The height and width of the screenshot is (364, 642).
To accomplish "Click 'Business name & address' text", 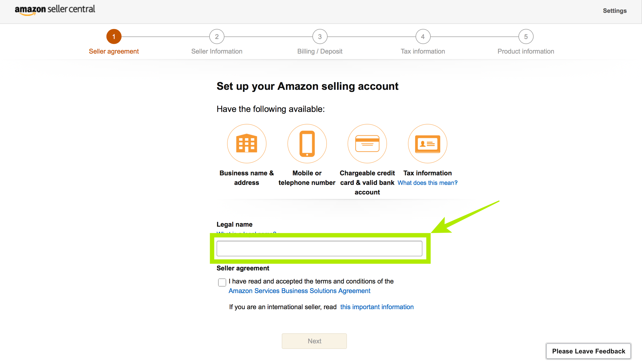I will (x=247, y=178).
